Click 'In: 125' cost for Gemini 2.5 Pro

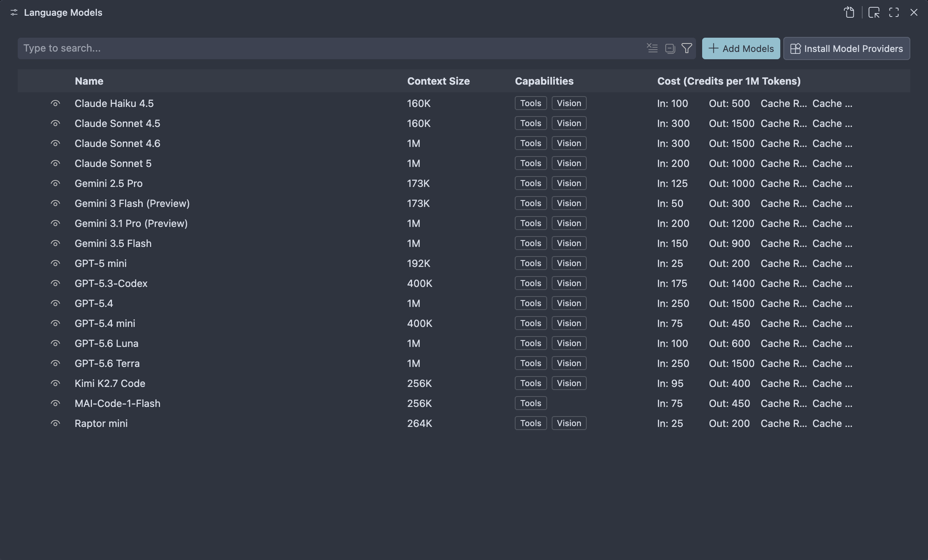click(x=672, y=183)
